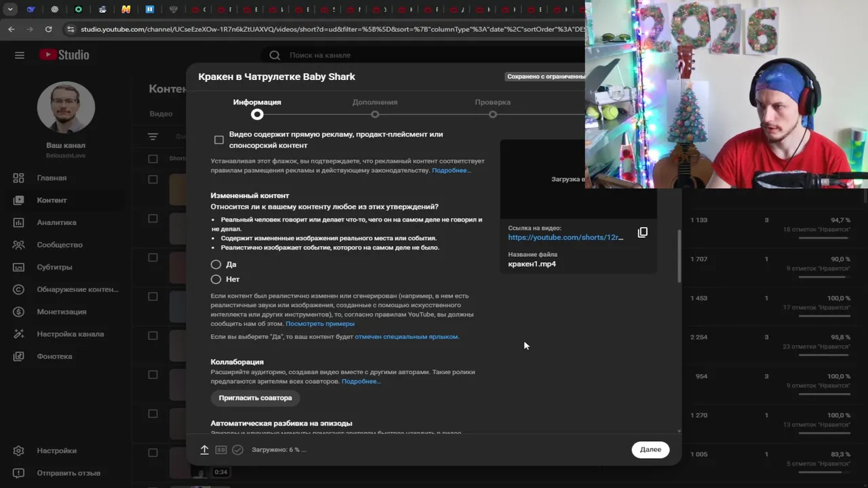Tick the paid promotion checkbox

(x=219, y=140)
